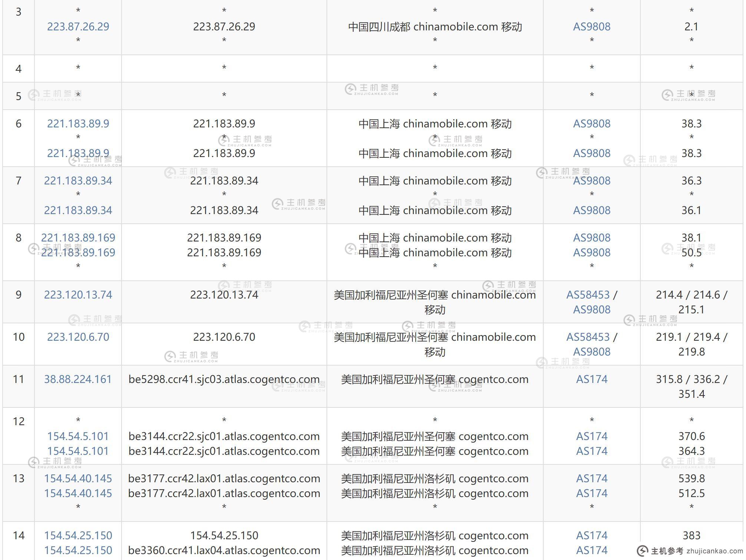Click hop number 4 in the table
This screenshot has height=560, width=746.
(x=19, y=69)
